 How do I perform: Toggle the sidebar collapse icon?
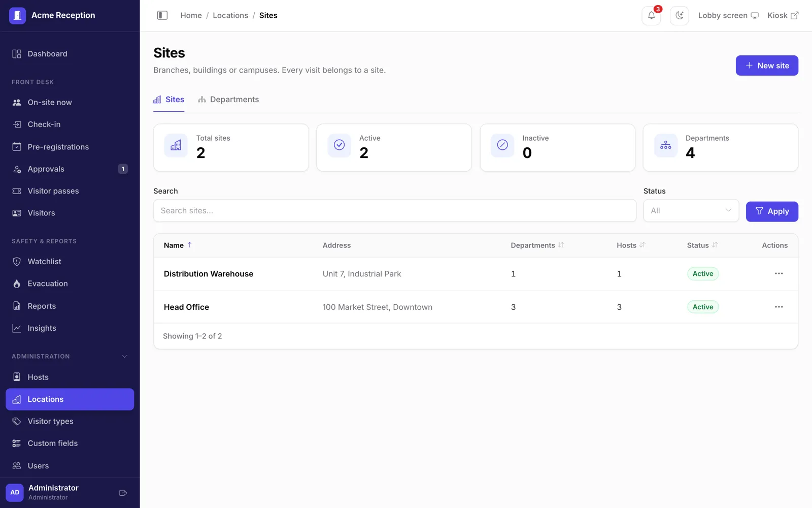(x=162, y=15)
